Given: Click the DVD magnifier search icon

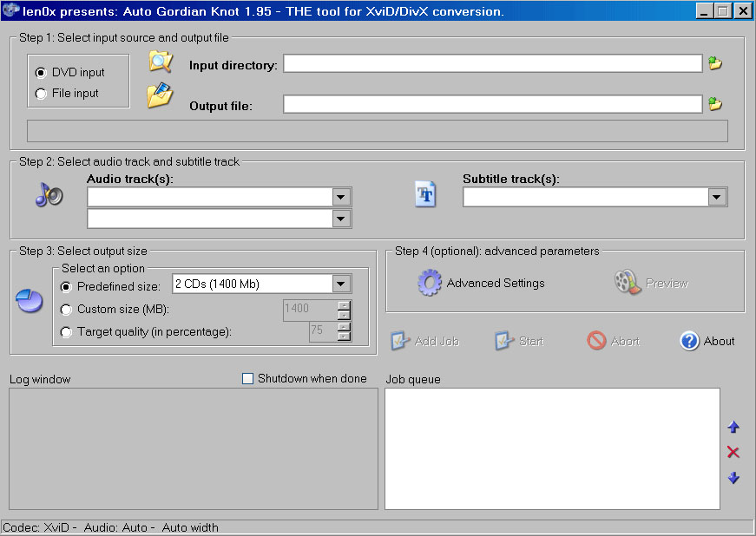Looking at the screenshot, I should tap(161, 62).
